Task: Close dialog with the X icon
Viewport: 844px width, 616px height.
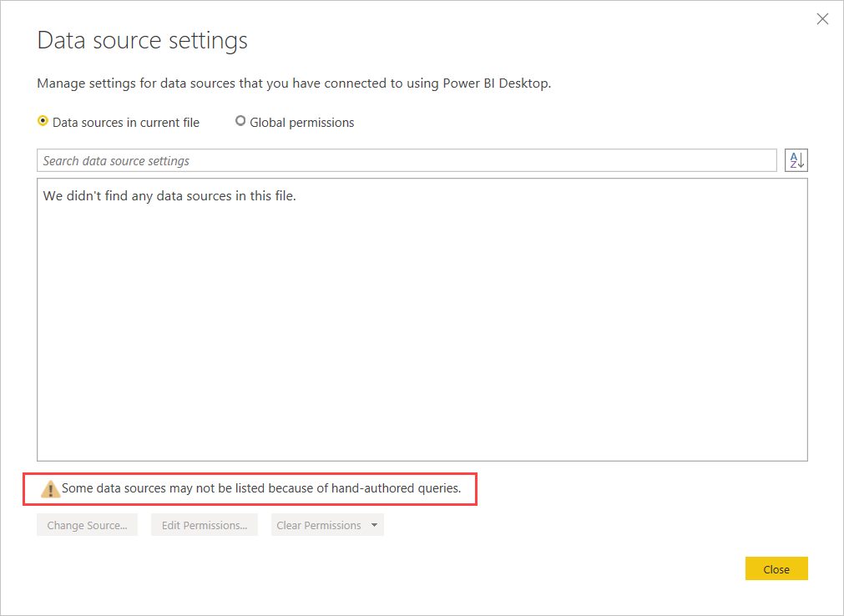Action: pyautogui.click(x=822, y=19)
